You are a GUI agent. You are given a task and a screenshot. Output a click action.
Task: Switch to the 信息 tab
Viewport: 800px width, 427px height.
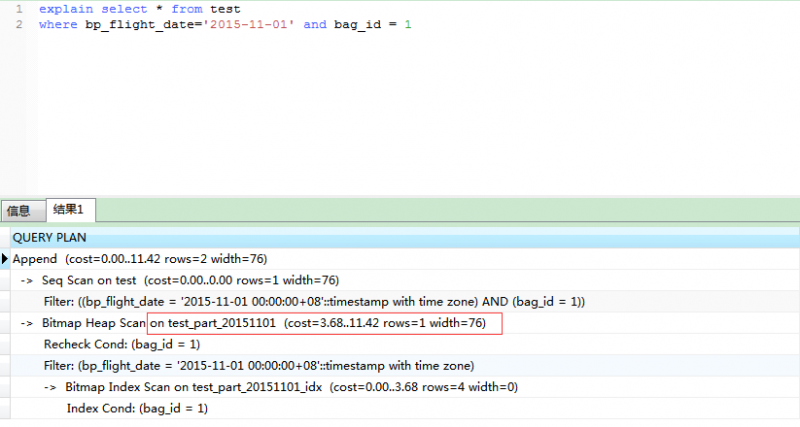click(x=23, y=211)
